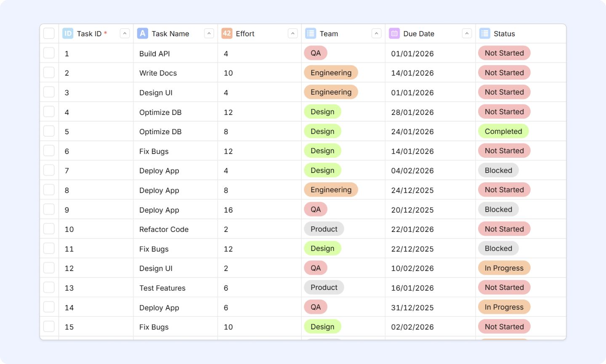Image resolution: width=606 pixels, height=364 pixels.
Task: Tick the checkbox on the Refactor Code row
Action: 49,228
